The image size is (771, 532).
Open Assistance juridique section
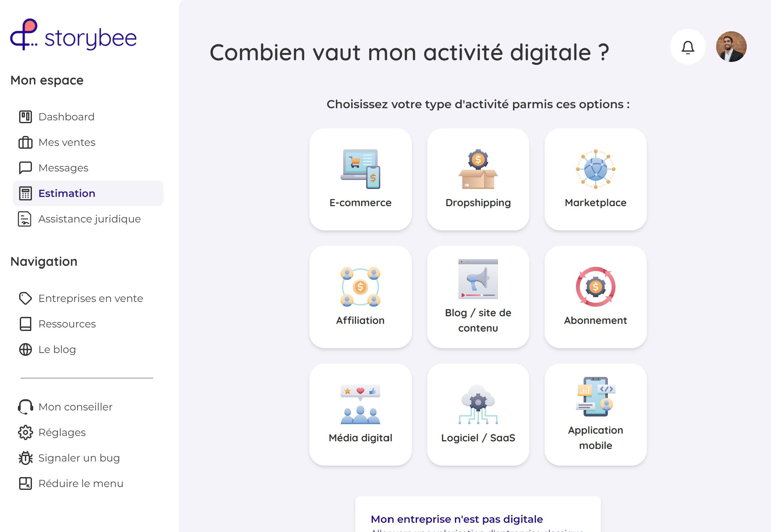pyautogui.click(x=89, y=219)
